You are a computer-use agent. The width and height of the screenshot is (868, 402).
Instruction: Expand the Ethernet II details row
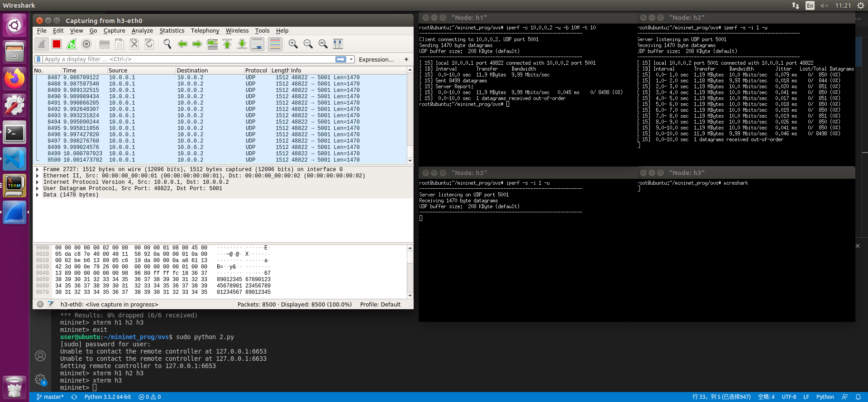tap(38, 176)
